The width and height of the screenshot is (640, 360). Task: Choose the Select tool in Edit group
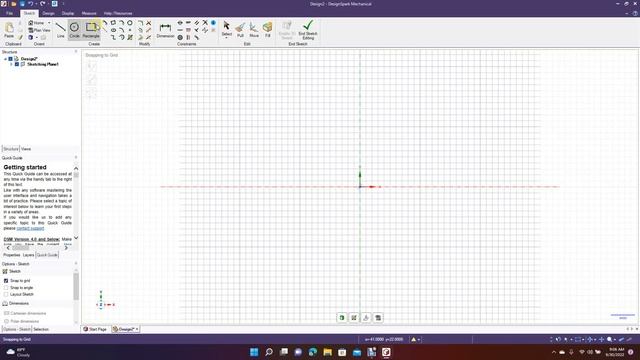[227, 28]
